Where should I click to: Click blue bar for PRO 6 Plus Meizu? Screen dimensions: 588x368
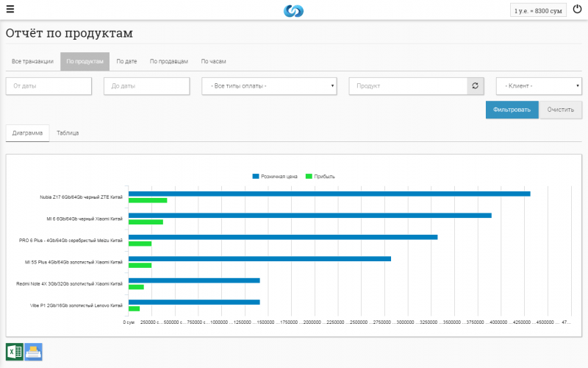point(283,237)
